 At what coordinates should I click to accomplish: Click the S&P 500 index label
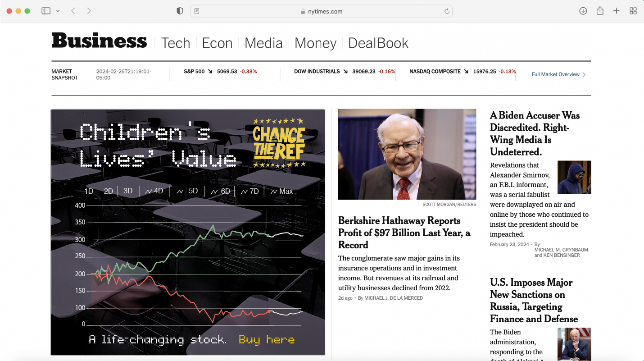[x=194, y=71]
